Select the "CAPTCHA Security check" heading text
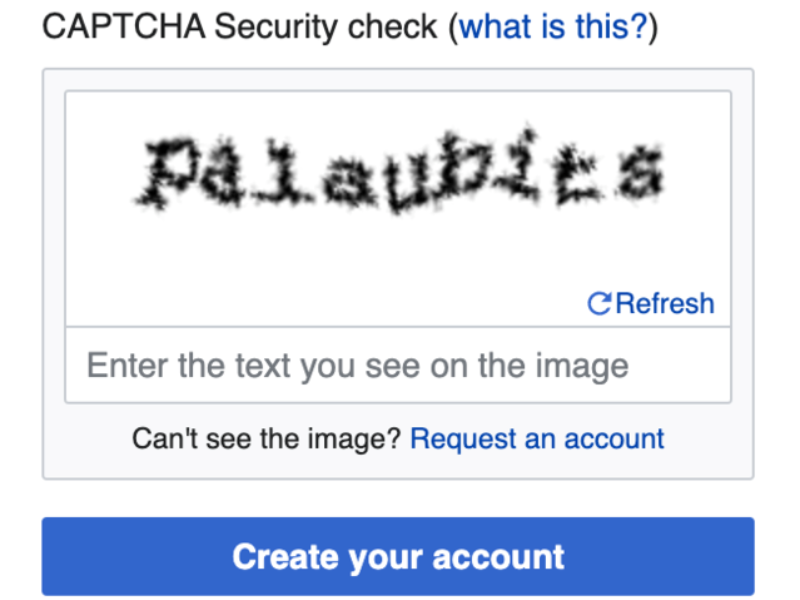The height and width of the screenshot is (600, 800). click(240, 27)
